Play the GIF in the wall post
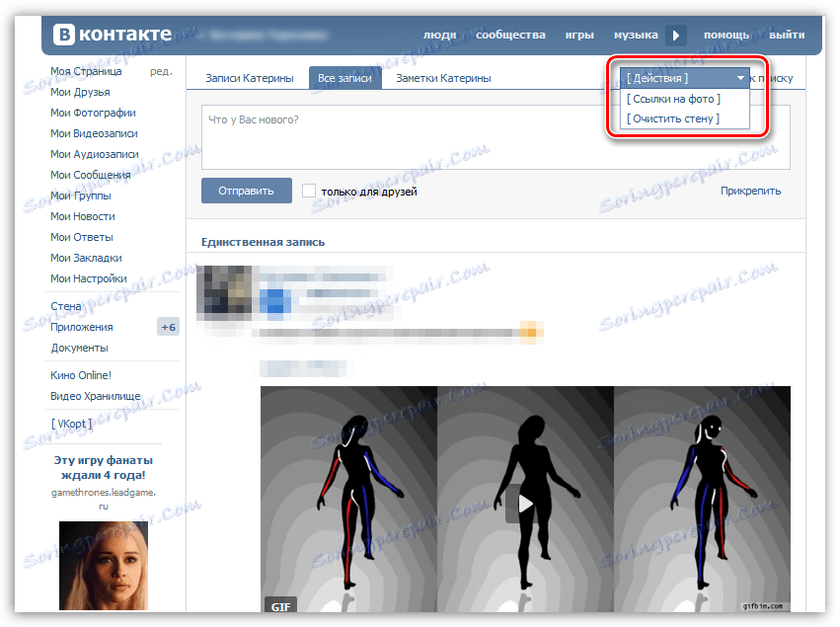 (525, 504)
